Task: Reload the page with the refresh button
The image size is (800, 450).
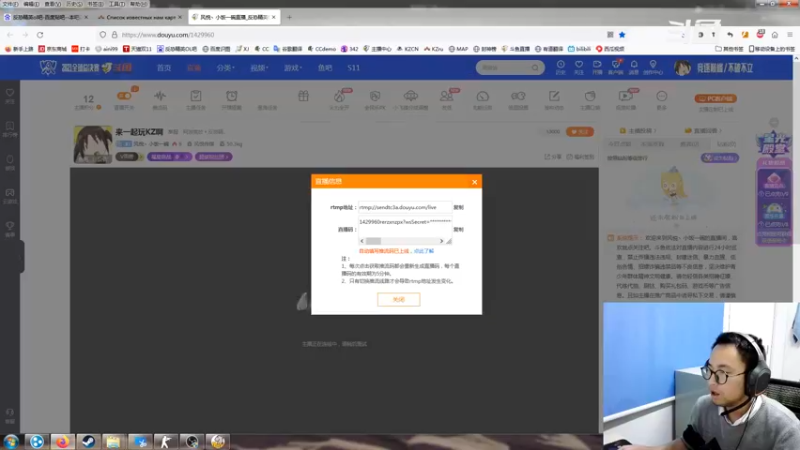Action: point(40,35)
